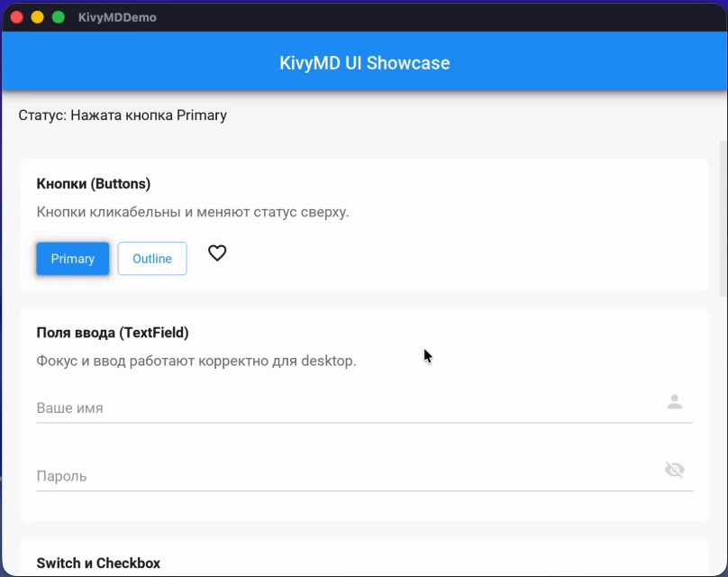
Task: Click the 'KivyMD UI Showcase' app bar title
Action: [x=364, y=63]
